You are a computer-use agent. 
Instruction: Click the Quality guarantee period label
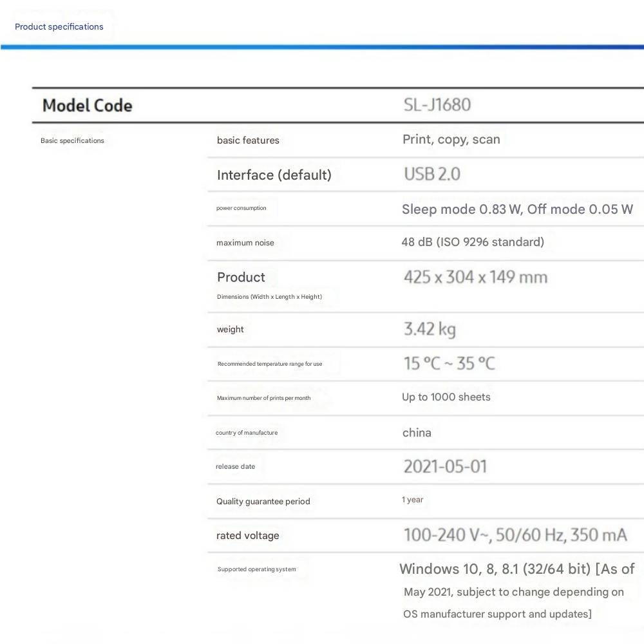point(263,502)
